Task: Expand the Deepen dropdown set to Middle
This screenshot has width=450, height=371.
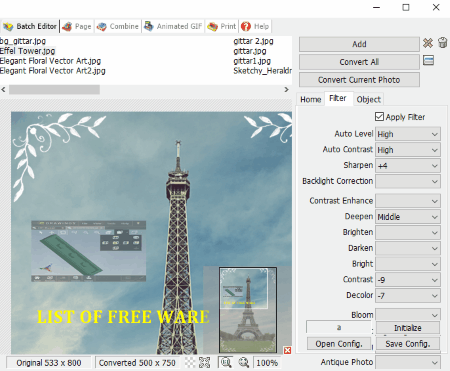Action: [408, 217]
